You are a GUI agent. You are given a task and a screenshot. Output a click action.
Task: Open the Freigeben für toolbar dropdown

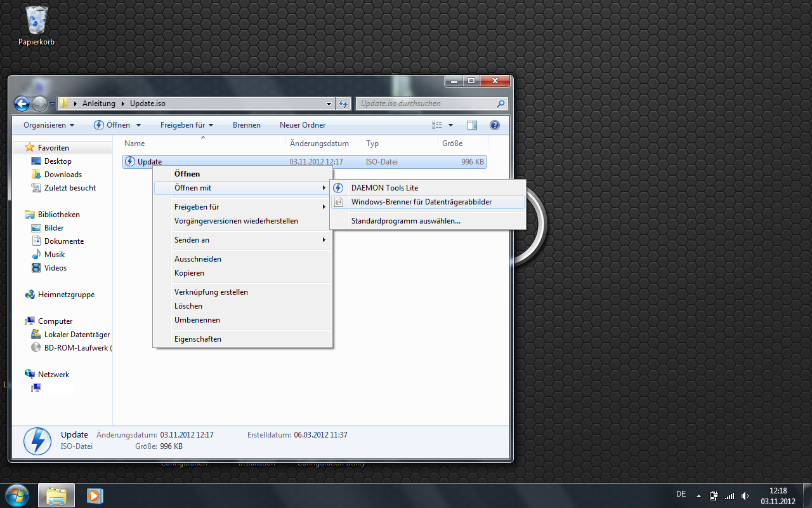pos(187,125)
